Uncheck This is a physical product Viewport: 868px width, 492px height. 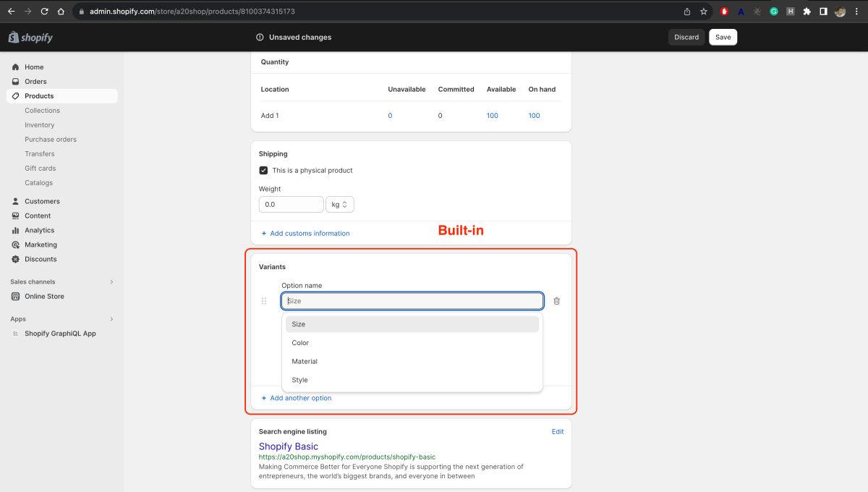pos(263,170)
